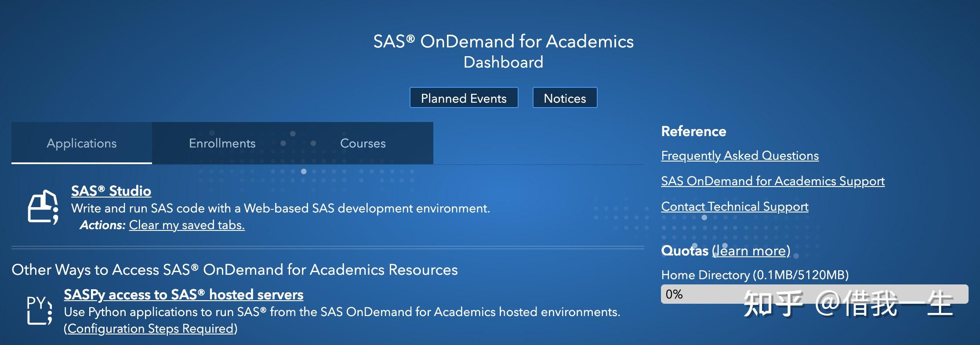Open the Planned Events button
The width and height of the screenshot is (980, 345).
tap(464, 98)
